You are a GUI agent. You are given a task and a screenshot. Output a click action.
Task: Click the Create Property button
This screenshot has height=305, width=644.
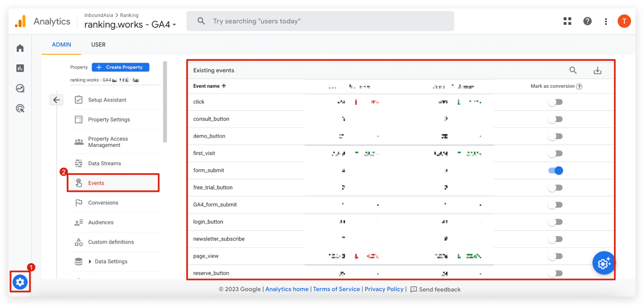[x=120, y=67]
